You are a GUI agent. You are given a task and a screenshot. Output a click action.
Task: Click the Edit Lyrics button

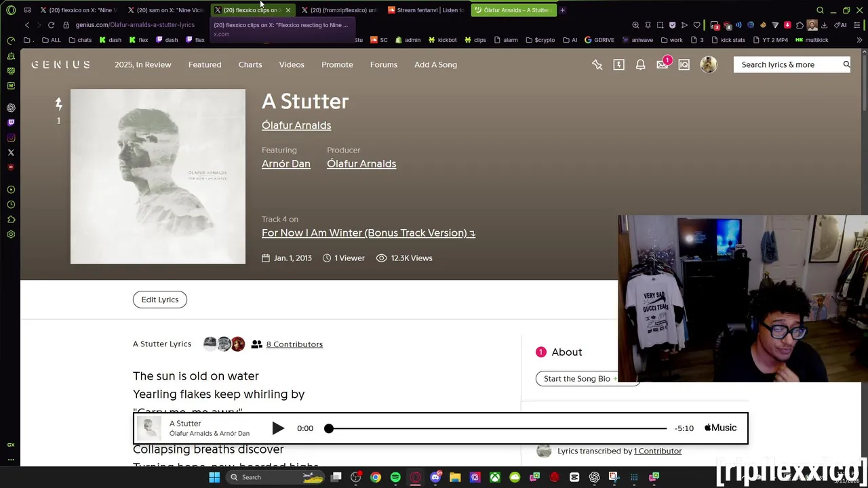coord(160,300)
